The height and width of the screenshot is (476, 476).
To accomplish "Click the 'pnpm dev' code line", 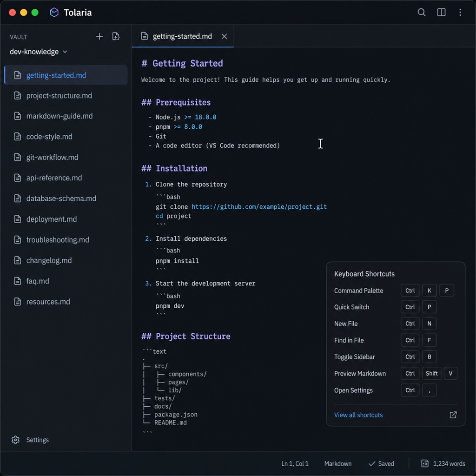I will 170,306.
